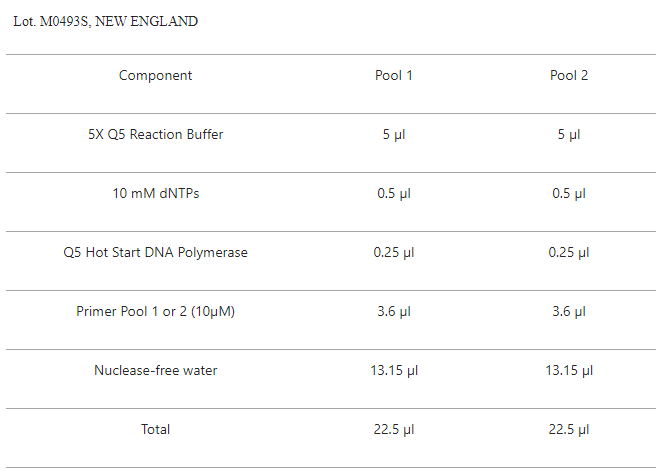Select Pool 1 dNTPs value 0.5 µl
The width and height of the screenshot is (665, 476).
[x=394, y=193]
